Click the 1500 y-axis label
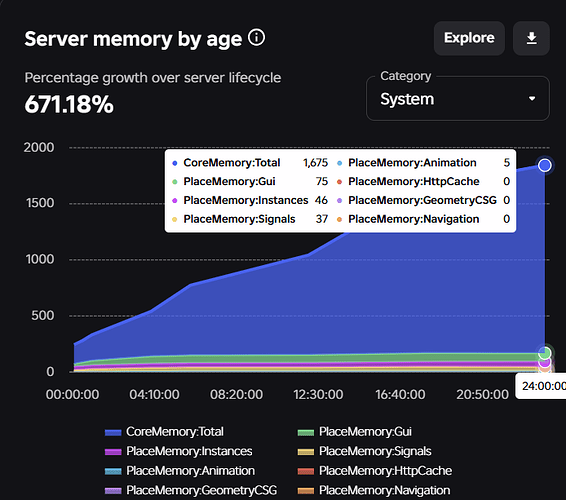Viewport: 566px width, 500px height. pyautogui.click(x=40, y=203)
